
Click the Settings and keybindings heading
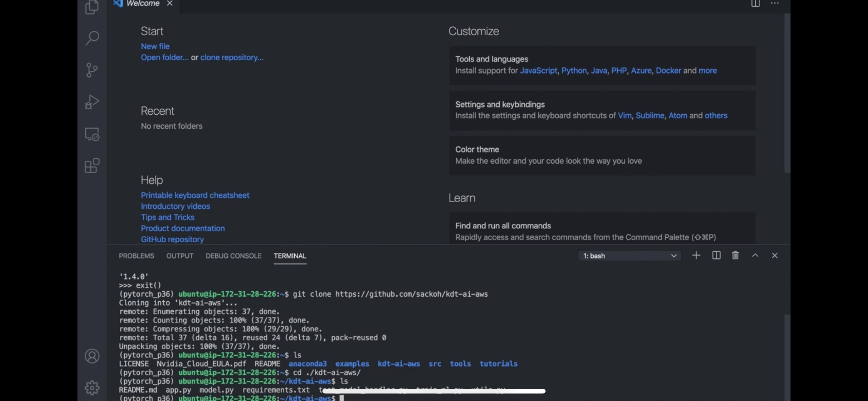(x=500, y=105)
